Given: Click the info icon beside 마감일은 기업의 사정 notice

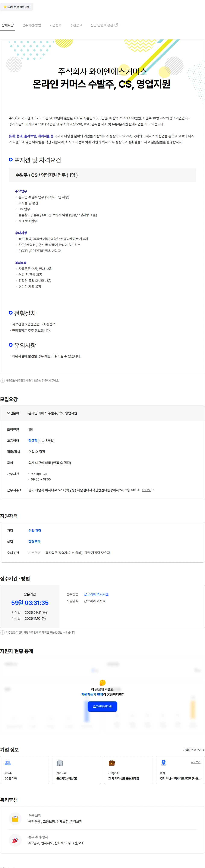Looking at the screenshot, I should 3,632.
